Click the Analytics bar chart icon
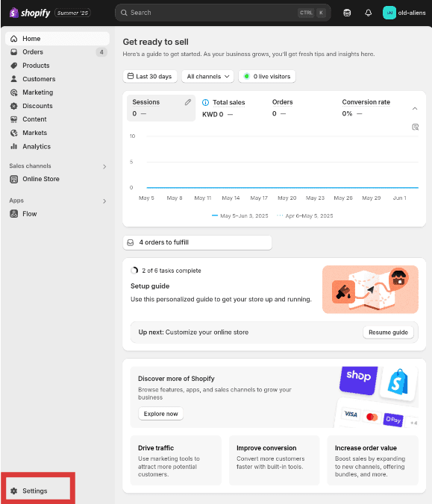This screenshot has width=432, height=504. click(x=14, y=147)
